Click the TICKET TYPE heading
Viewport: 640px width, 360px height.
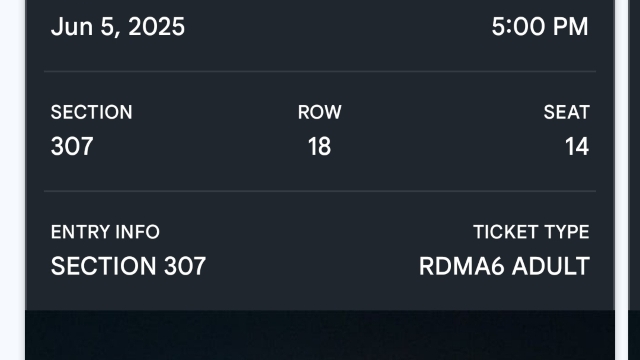point(531,232)
